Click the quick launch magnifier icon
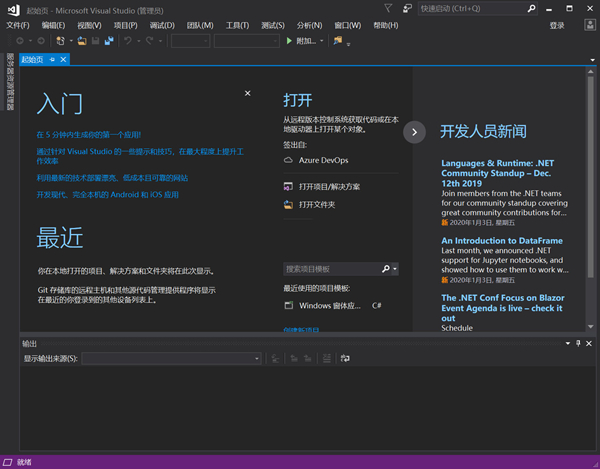The height and width of the screenshot is (469, 600). click(531, 8)
